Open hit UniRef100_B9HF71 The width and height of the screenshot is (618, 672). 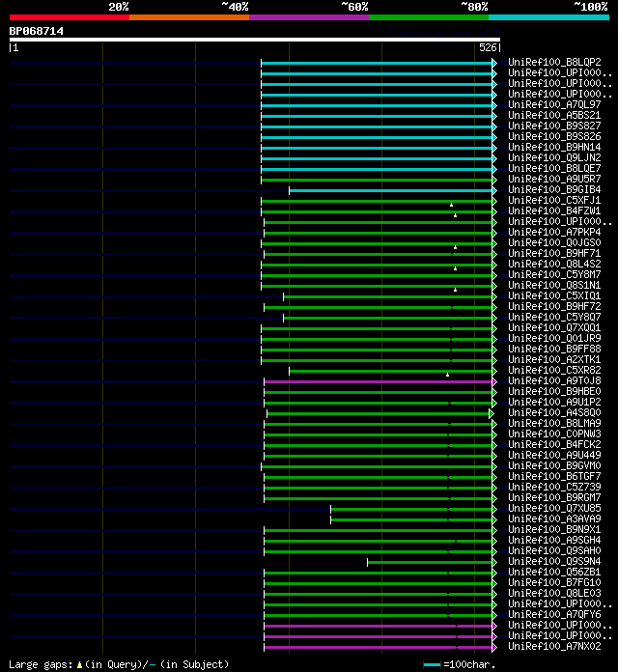(554, 253)
